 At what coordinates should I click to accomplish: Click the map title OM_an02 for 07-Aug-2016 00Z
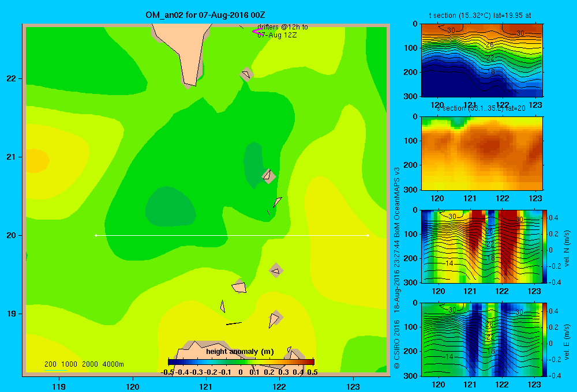click(205, 15)
